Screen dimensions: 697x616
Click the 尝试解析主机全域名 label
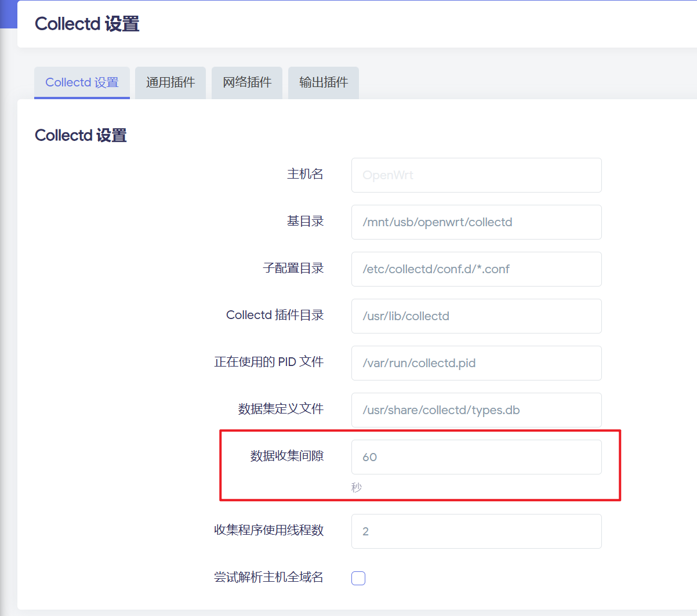pos(268,577)
